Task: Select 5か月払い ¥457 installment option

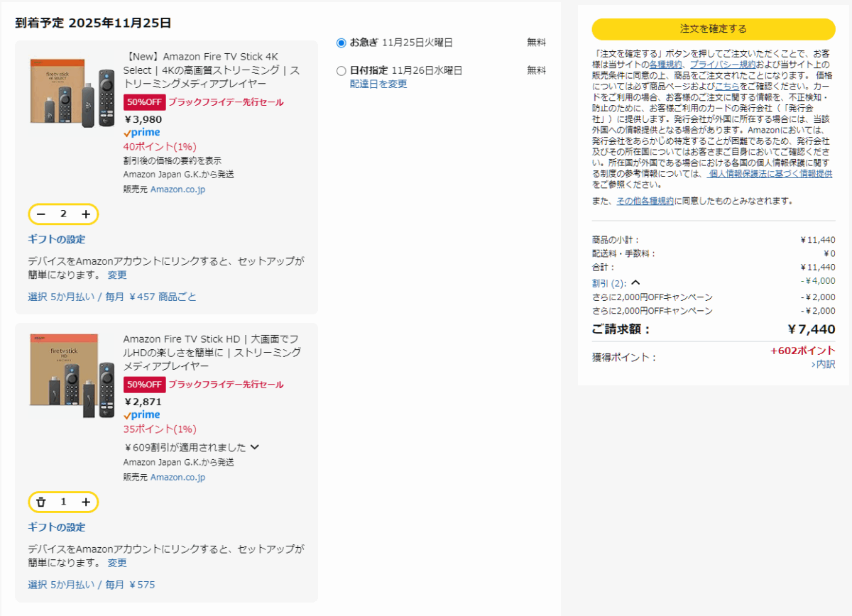Action: pyautogui.click(x=112, y=297)
